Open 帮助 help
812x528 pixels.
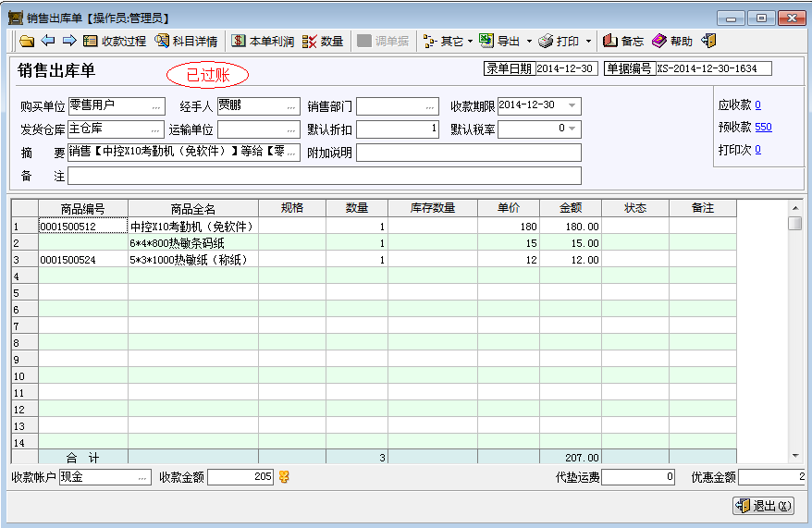(672, 41)
